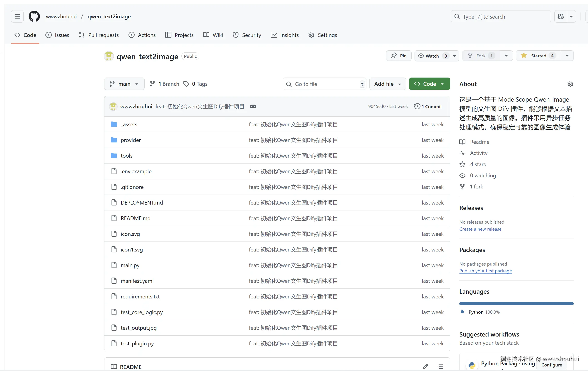This screenshot has width=588, height=371.
Task: Expand dropdown arrow next to Copilot icon
Action: [571, 17]
